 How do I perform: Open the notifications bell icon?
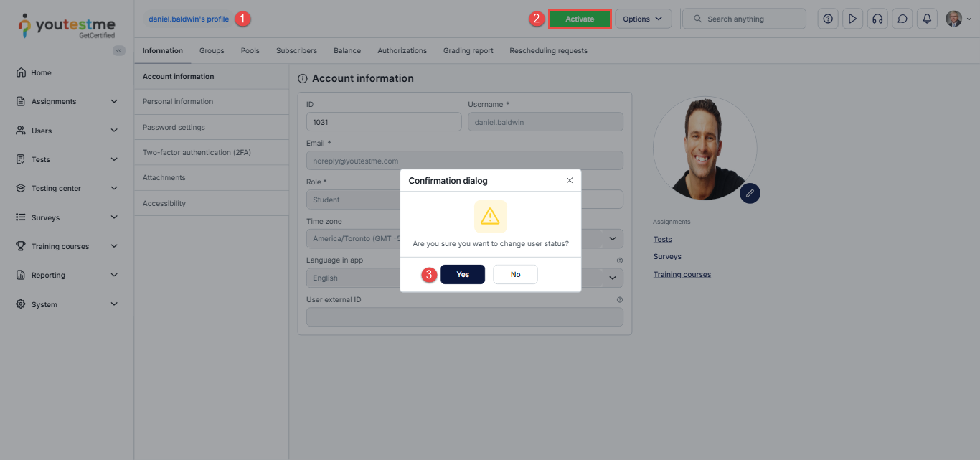(927, 19)
